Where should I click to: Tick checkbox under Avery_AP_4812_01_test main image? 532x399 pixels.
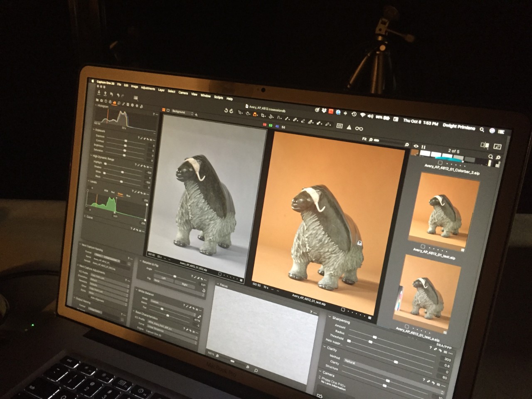click(343, 310)
